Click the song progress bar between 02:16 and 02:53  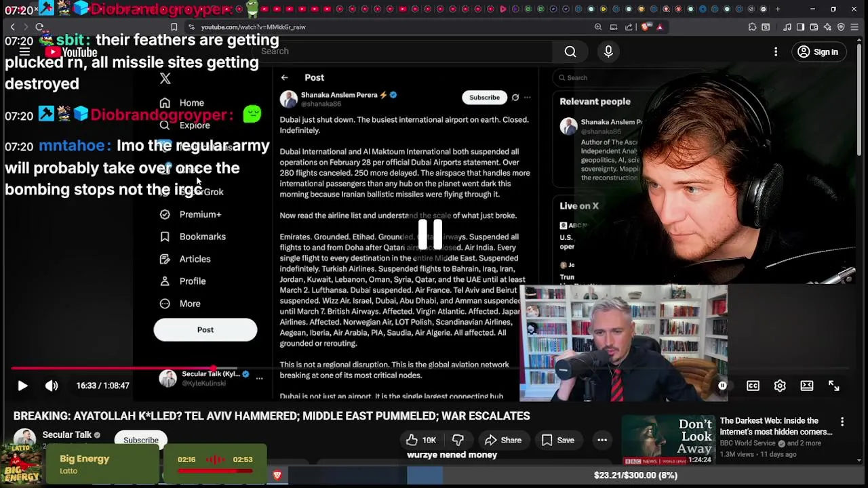point(215,470)
